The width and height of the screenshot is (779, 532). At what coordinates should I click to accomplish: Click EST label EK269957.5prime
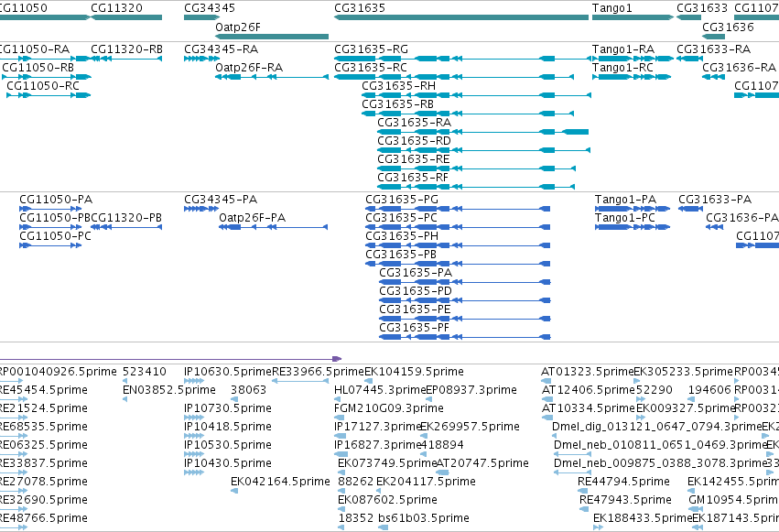tap(470, 428)
